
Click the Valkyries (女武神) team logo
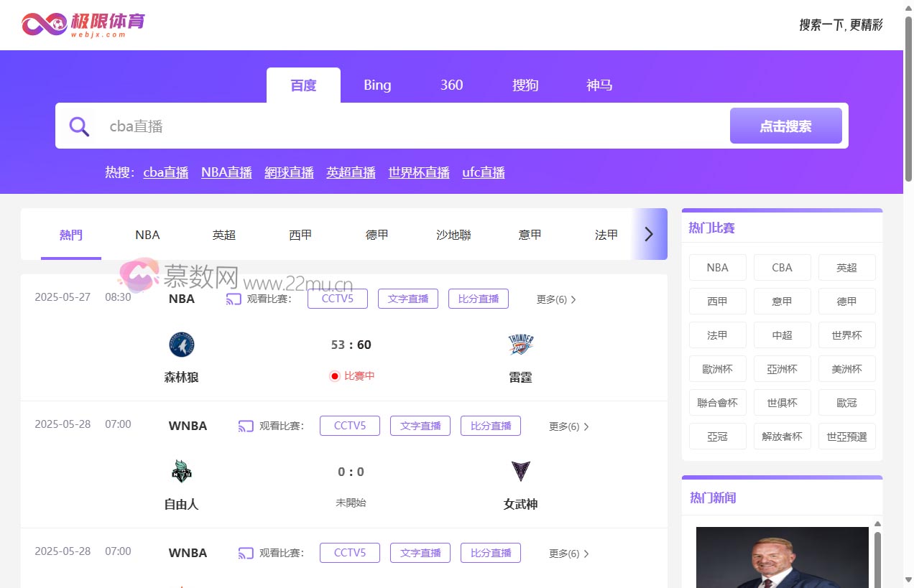[520, 471]
